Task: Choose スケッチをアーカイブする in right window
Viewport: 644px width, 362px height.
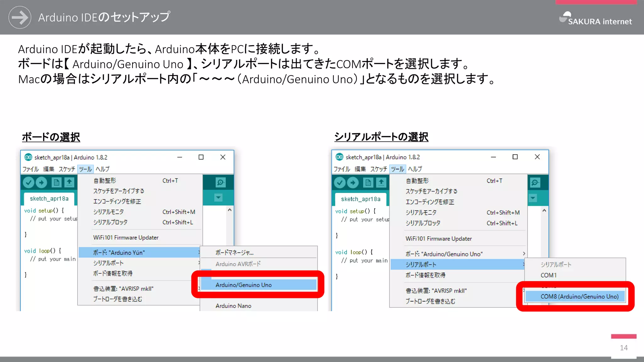Action: (x=458, y=191)
